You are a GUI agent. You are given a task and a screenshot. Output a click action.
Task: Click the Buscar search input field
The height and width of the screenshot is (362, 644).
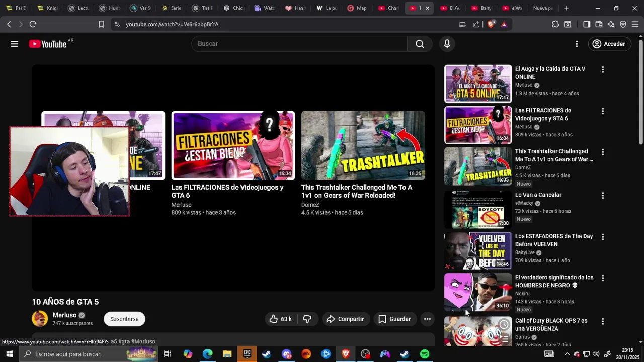[299, 44]
